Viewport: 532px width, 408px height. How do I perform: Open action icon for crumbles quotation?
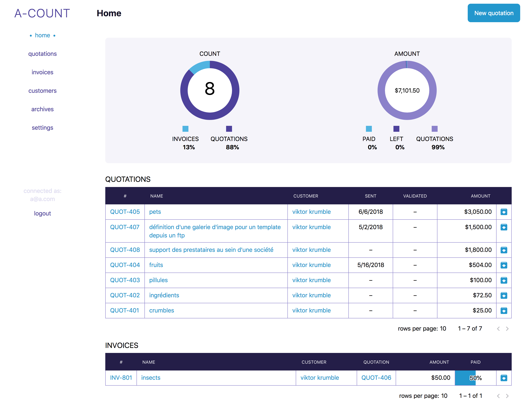tap(504, 310)
